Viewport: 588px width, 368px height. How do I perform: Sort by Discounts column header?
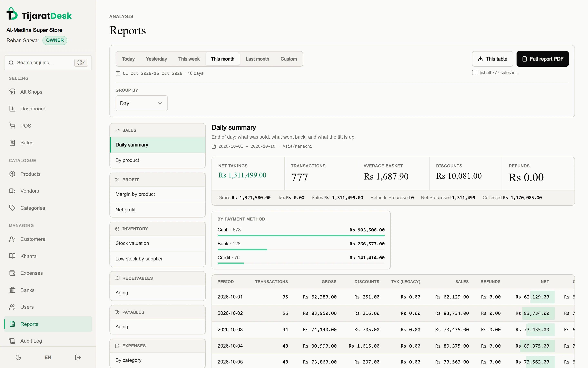[367, 282]
